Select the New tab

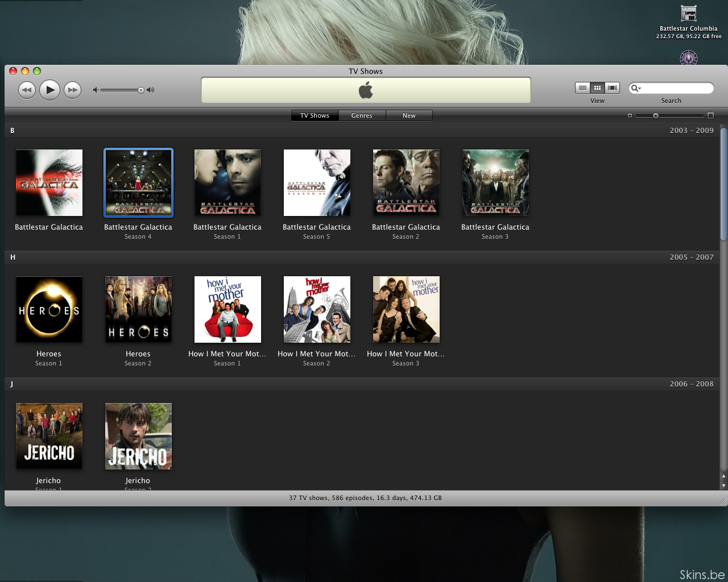(x=409, y=115)
